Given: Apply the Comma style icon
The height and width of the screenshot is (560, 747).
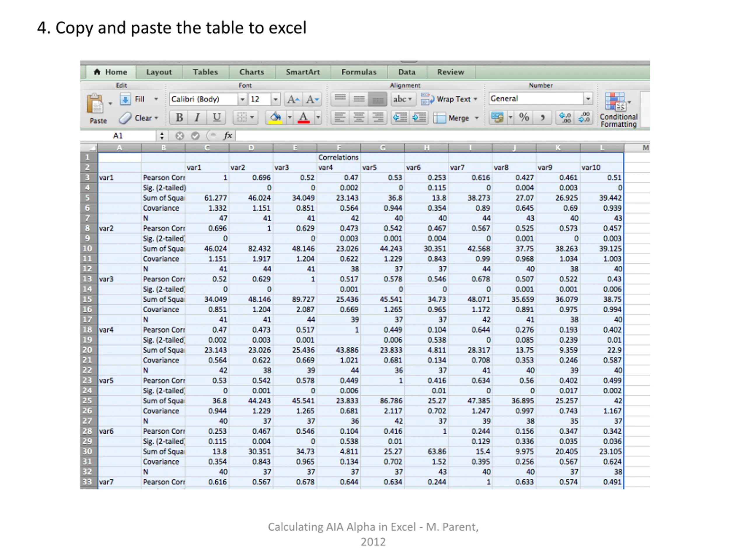Looking at the screenshot, I should [x=542, y=118].
